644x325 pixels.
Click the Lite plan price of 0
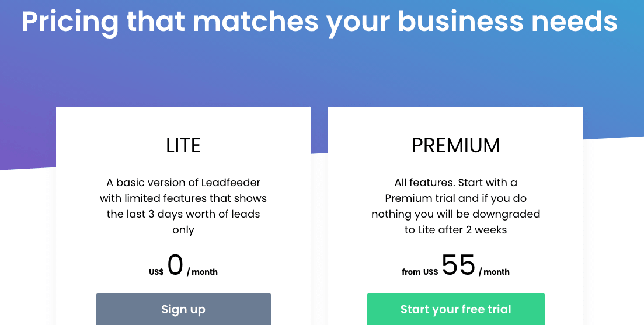175,265
